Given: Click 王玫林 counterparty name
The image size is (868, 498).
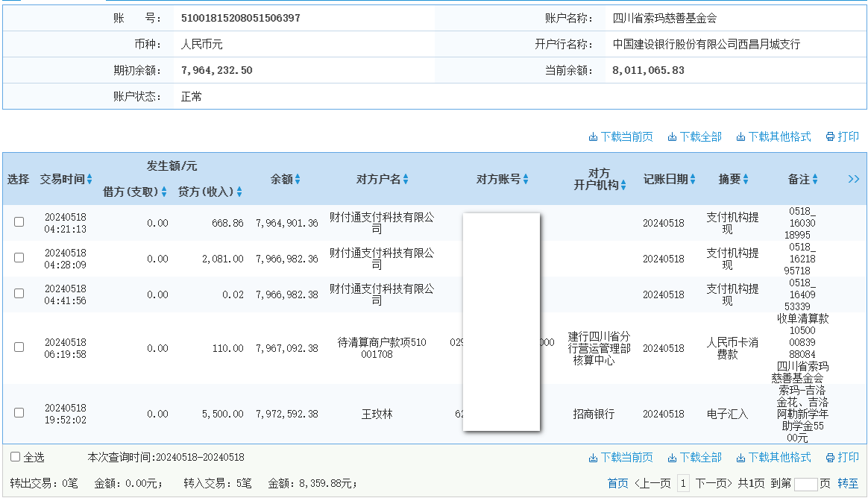Looking at the screenshot, I should [377, 414].
